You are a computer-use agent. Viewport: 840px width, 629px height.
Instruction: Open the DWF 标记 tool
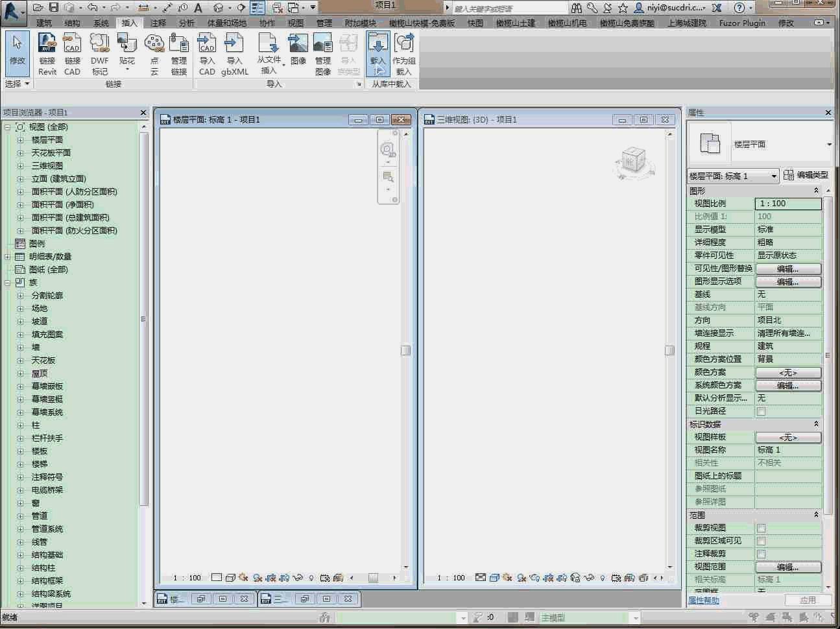tap(100, 54)
